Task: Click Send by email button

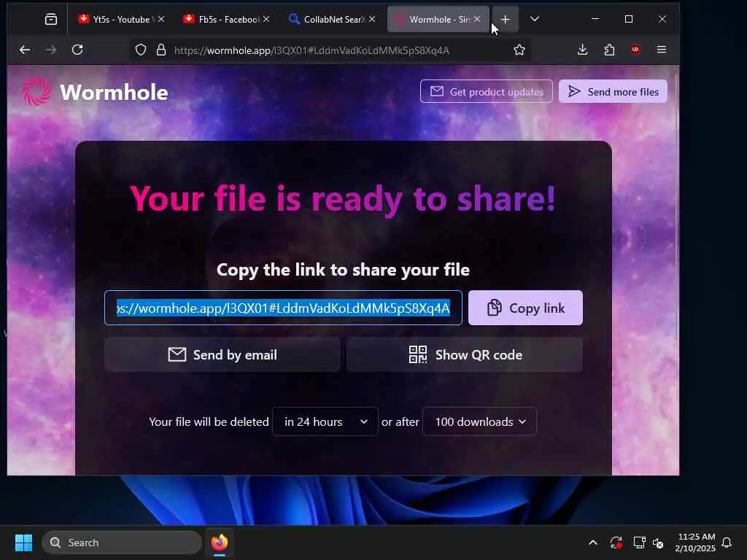Action: pyautogui.click(x=222, y=355)
